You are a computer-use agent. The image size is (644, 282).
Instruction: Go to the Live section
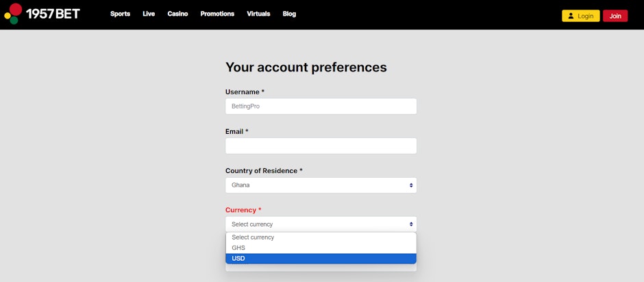(x=149, y=14)
